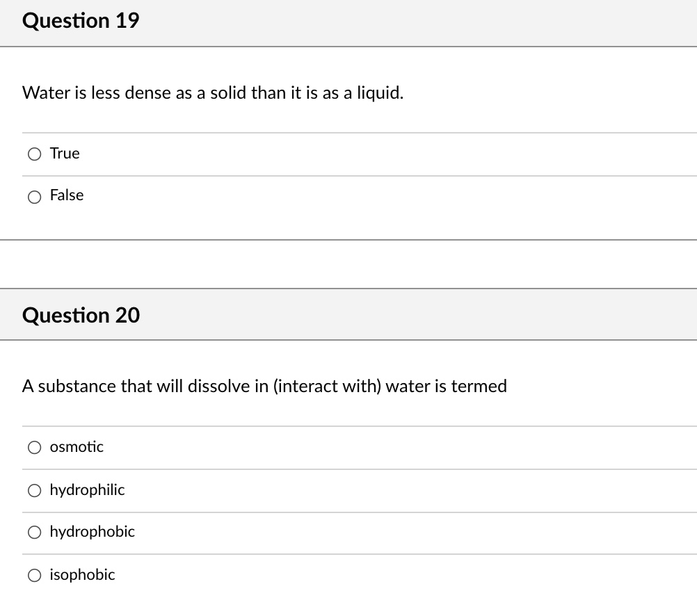Click the water density question statement
The image size is (697, 616).
pos(212,92)
